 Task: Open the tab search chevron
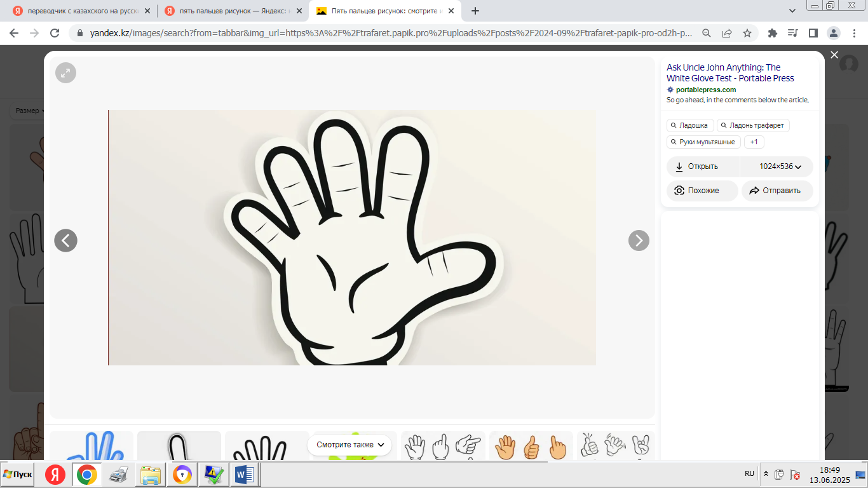792,11
